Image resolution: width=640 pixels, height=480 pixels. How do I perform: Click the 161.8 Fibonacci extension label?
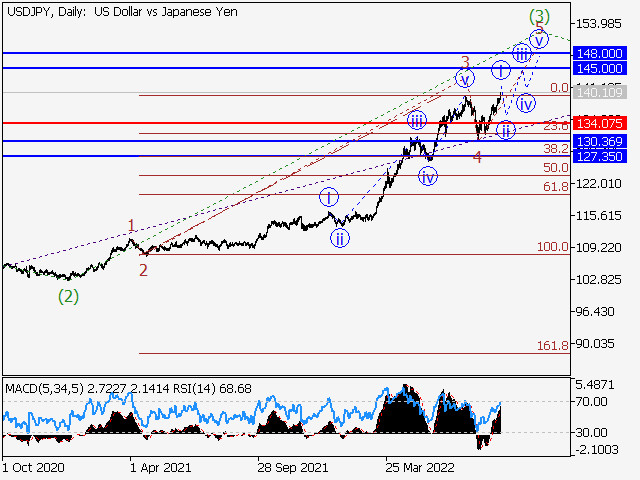click(x=553, y=345)
